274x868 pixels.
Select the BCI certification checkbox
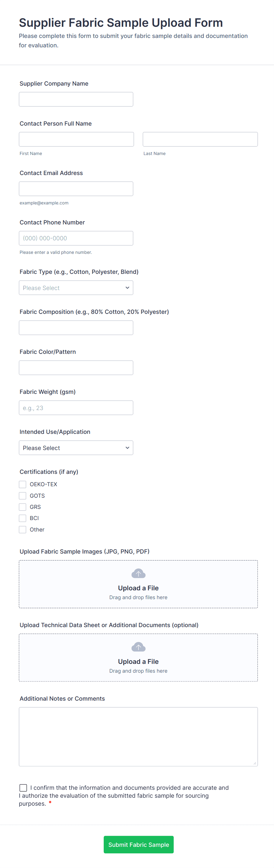[23, 518]
